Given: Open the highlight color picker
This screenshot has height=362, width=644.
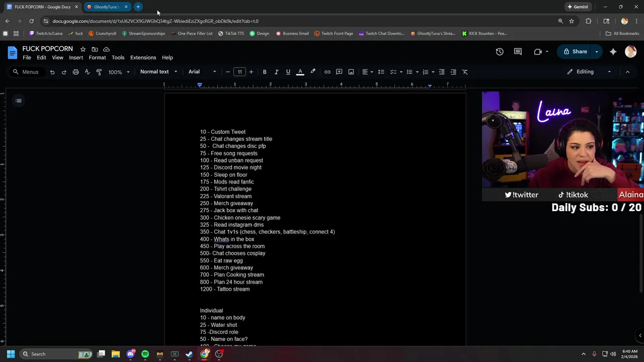Looking at the screenshot, I should (x=313, y=72).
